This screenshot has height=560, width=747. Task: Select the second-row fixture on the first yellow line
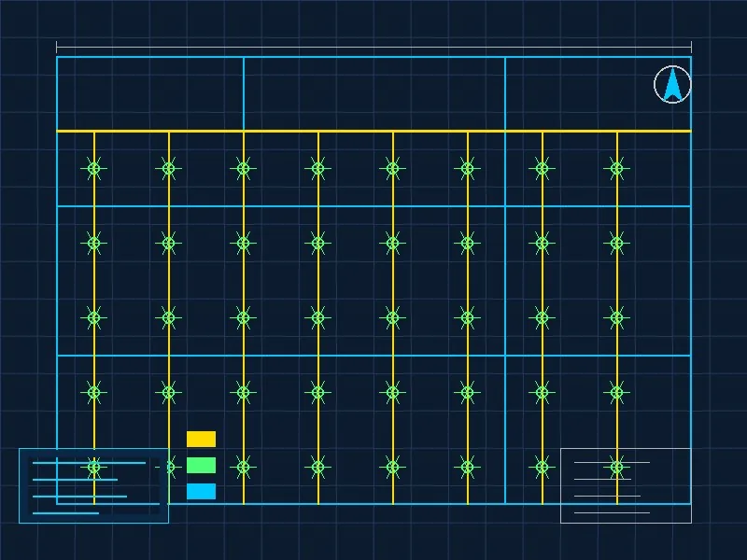pos(94,243)
